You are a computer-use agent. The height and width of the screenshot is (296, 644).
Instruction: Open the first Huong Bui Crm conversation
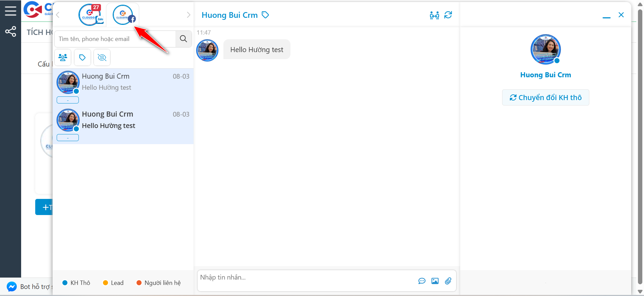(123, 87)
